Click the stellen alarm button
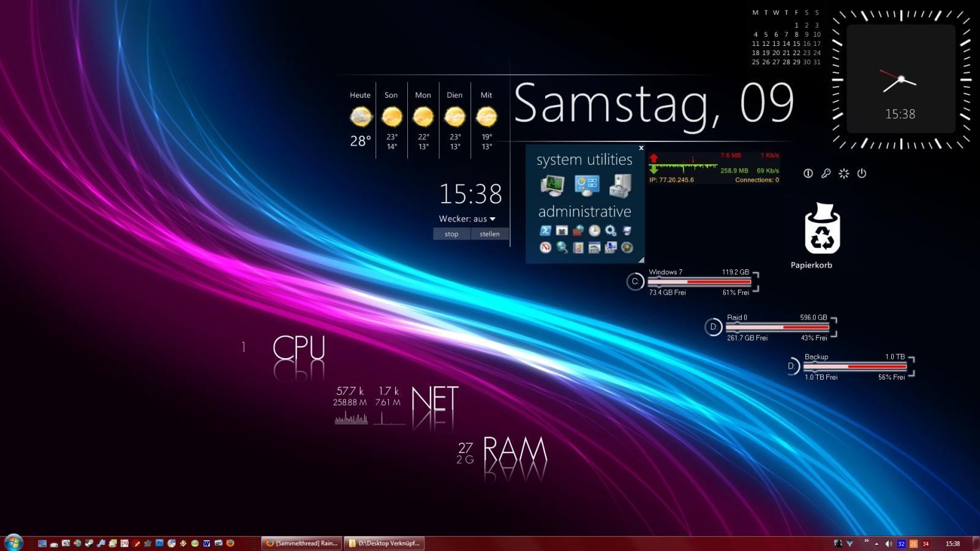This screenshot has height=551, width=980. coord(489,234)
